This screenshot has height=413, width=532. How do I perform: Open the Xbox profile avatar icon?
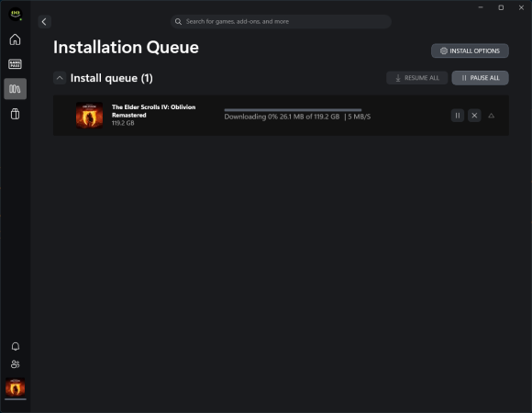pos(16,15)
